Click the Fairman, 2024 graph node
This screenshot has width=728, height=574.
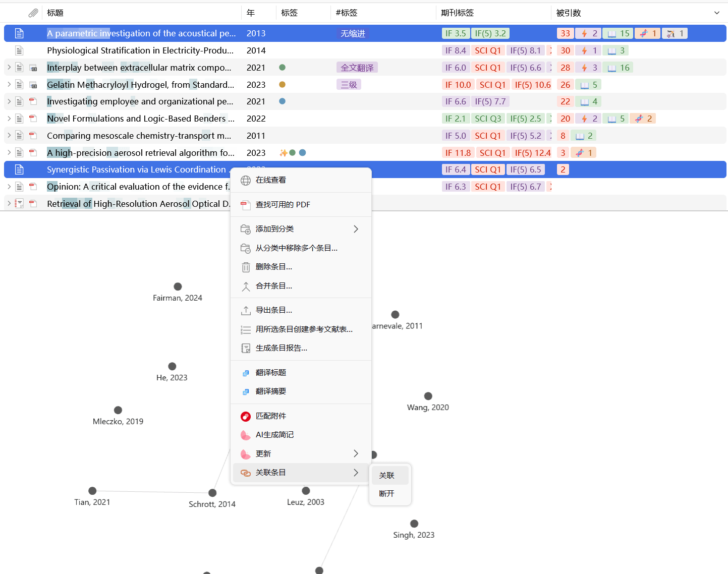pyautogui.click(x=178, y=286)
